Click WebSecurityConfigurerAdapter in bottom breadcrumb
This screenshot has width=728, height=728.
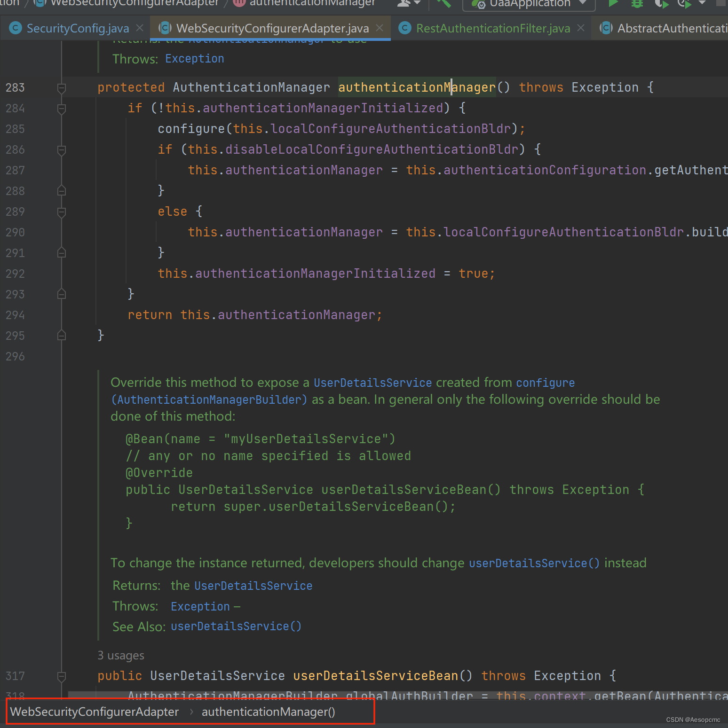tap(95, 712)
